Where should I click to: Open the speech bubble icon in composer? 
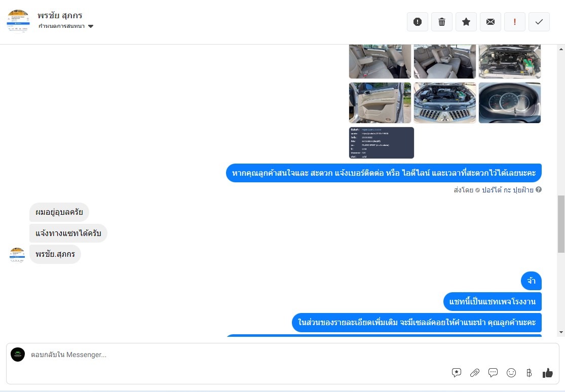click(493, 373)
